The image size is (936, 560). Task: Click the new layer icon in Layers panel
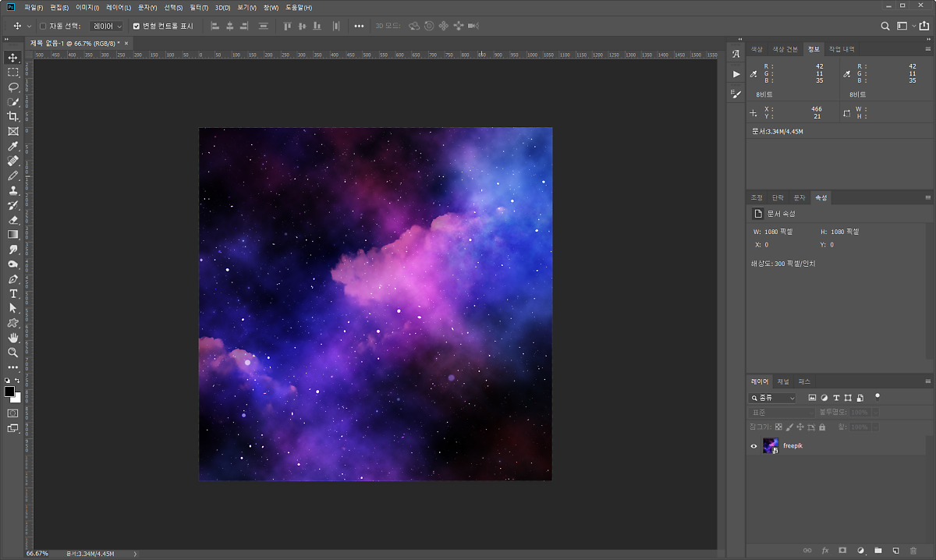click(895, 551)
